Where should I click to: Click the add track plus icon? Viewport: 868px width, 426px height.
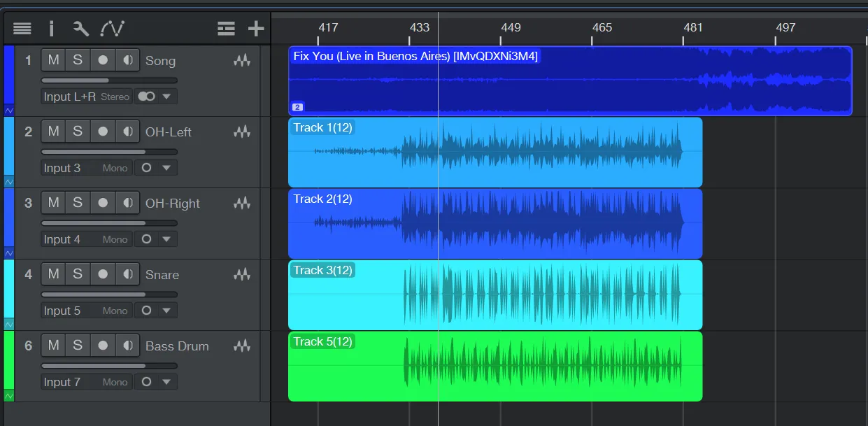tap(256, 29)
